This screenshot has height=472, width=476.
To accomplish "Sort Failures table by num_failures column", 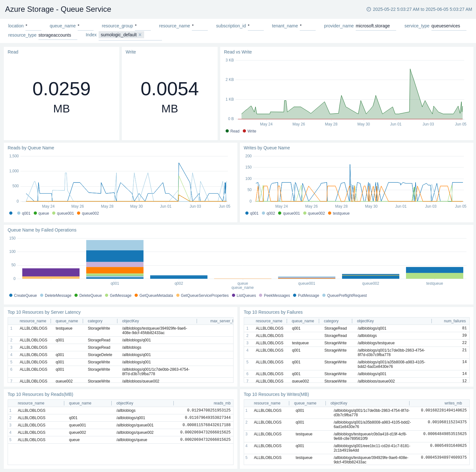I will click(x=455, y=321).
